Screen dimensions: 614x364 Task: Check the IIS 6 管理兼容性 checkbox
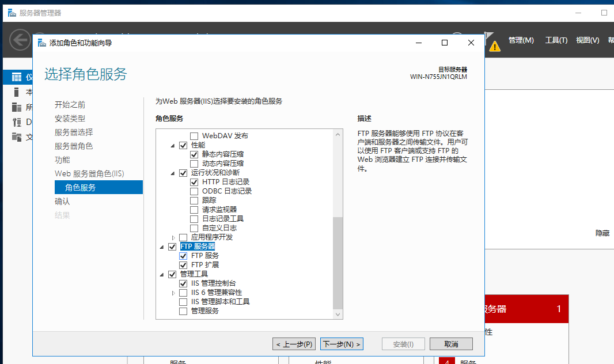point(183,293)
